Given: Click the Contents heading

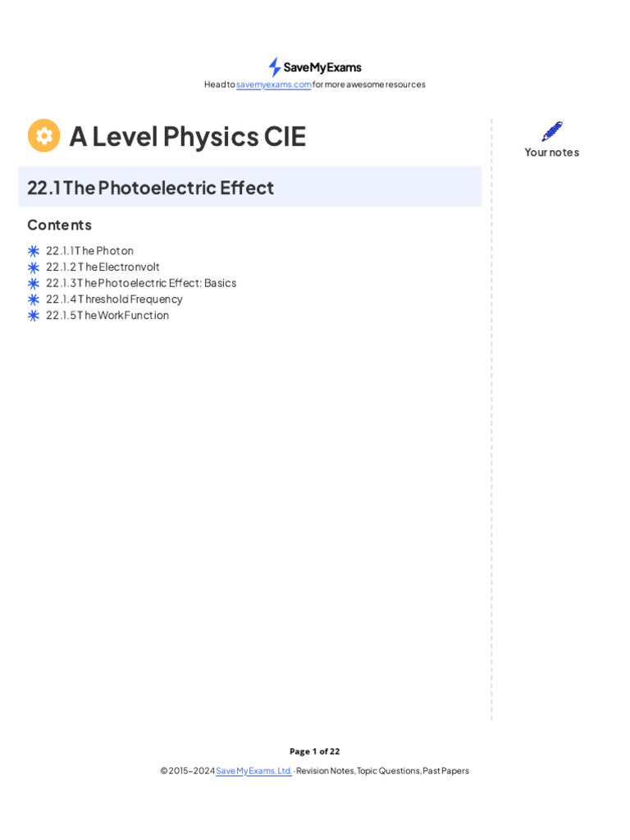Looking at the screenshot, I should tap(59, 225).
